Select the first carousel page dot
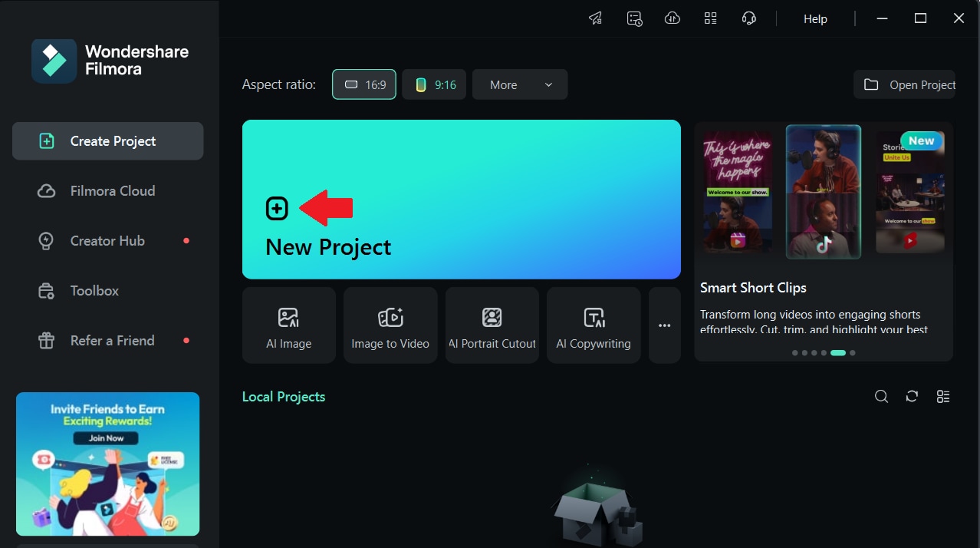Screen dimensions: 980x548 [x=794, y=353]
